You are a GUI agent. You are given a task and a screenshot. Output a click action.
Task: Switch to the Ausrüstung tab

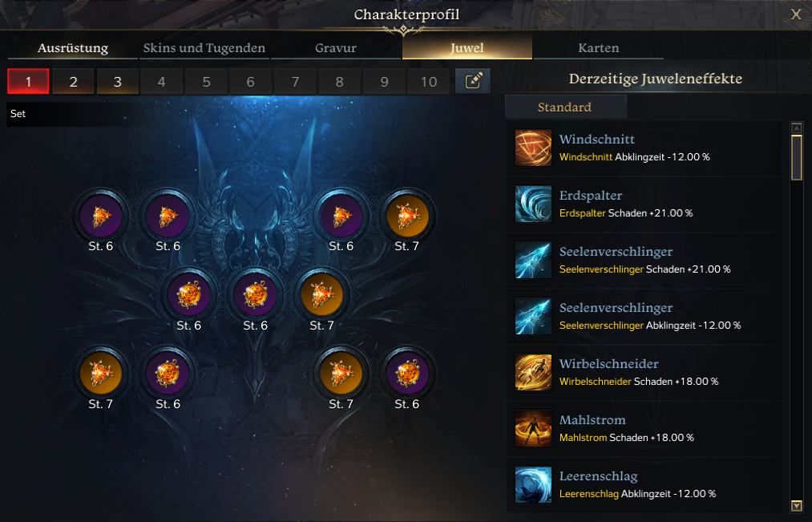click(72, 47)
